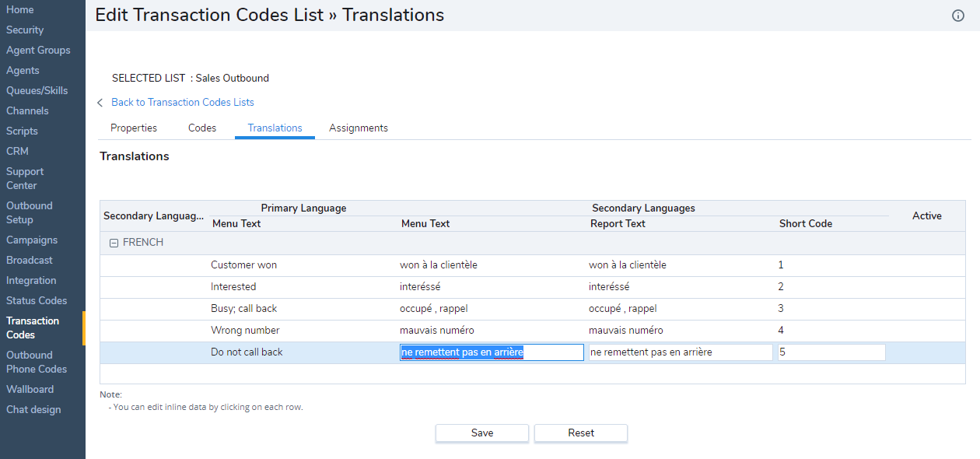Screen dimensions: 980x459
Task: Collapse the FRENCH language group
Action: [x=114, y=243]
